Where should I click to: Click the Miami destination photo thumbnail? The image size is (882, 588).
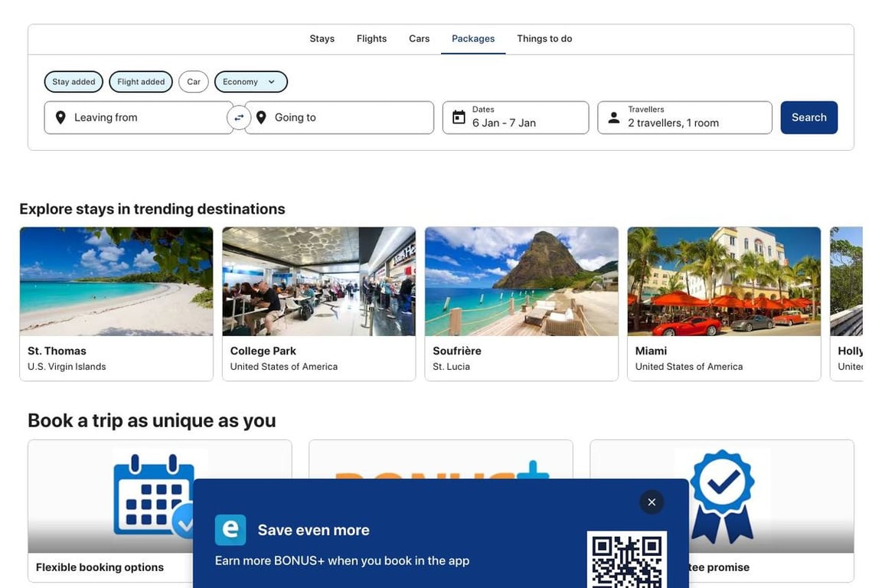724,281
